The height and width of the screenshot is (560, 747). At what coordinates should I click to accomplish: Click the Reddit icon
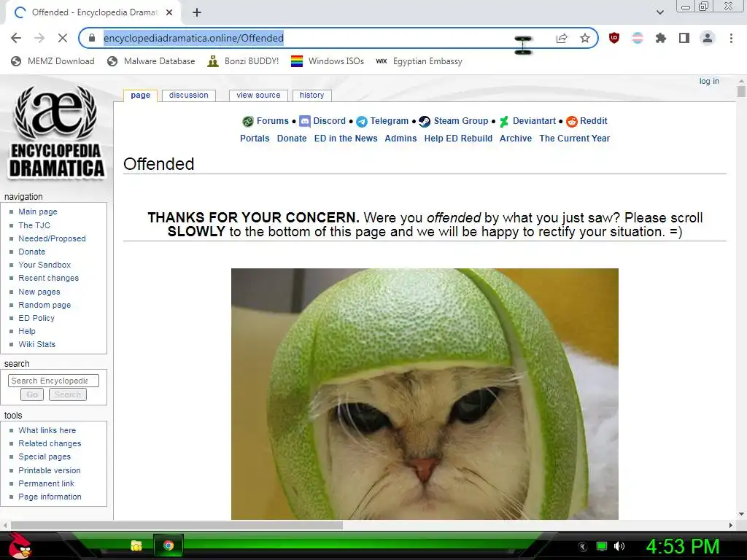[572, 122]
